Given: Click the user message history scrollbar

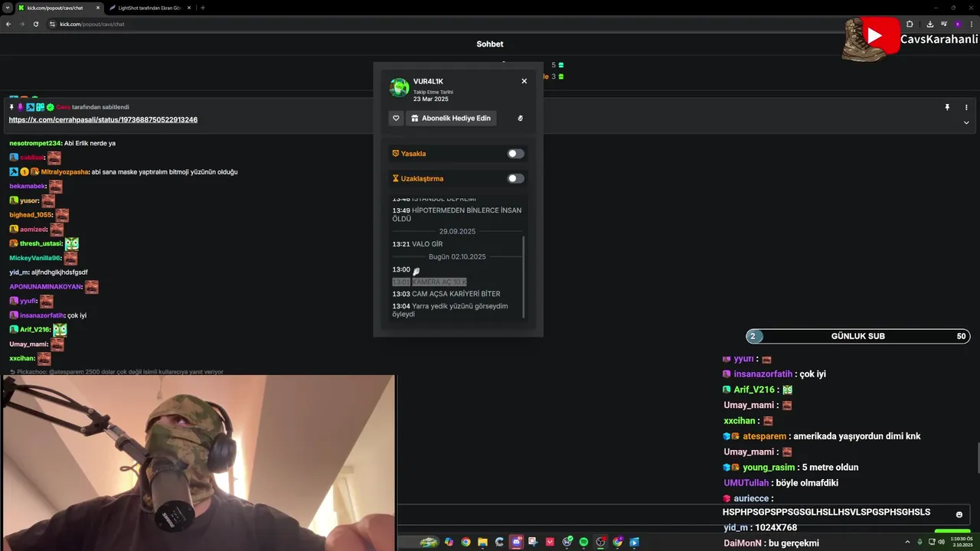Looking at the screenshot, I should [524, 275].
